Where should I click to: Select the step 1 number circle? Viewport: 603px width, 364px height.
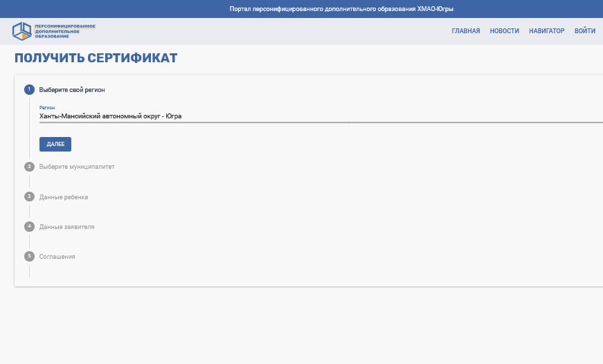(x=29, y=90)
